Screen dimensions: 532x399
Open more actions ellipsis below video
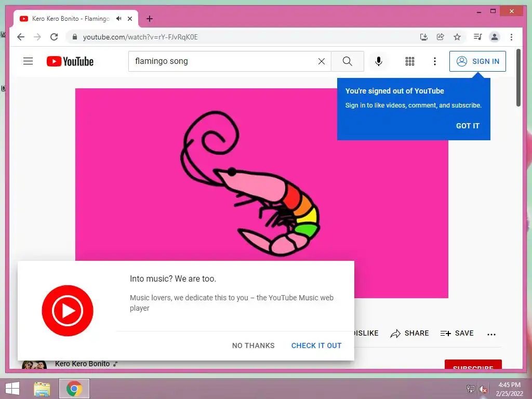tap(491, 334)
